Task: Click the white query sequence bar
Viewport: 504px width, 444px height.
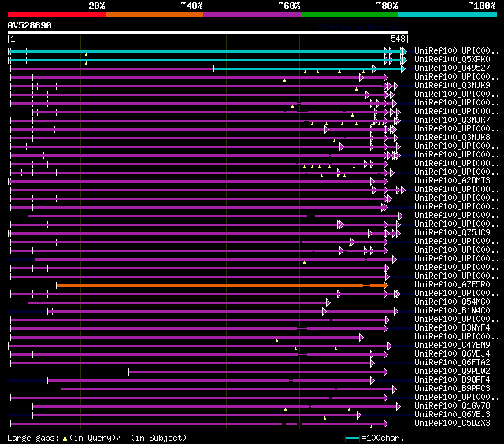Action: [x=208, y=32]
